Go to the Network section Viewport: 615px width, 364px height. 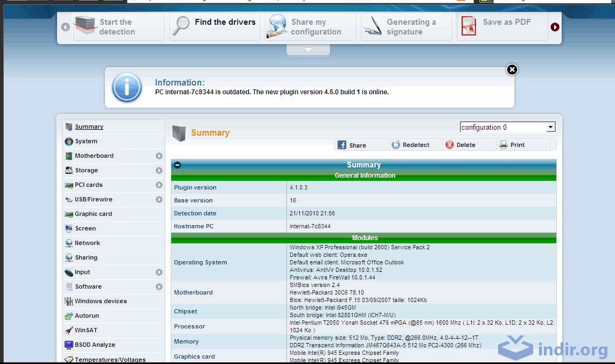(x=87, y=243)
